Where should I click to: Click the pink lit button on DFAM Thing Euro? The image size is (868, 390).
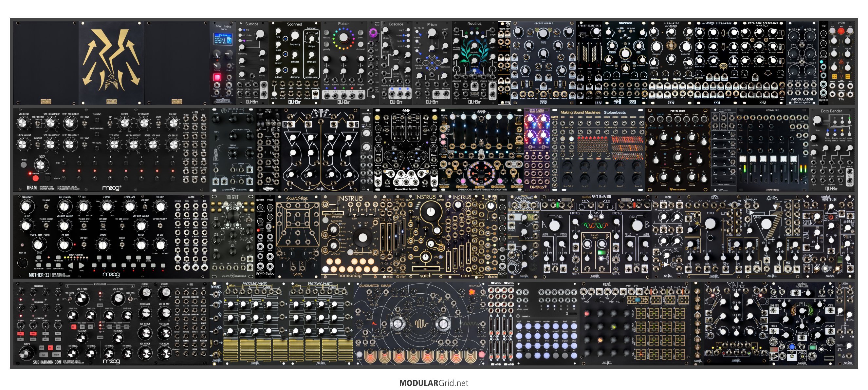point(217,78)
